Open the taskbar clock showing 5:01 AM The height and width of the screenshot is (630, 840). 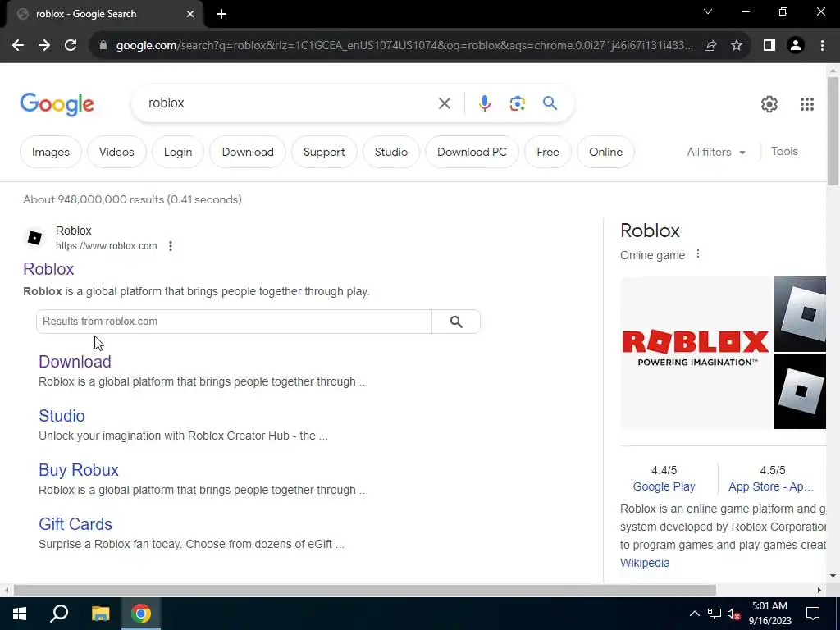pos(769,614)
